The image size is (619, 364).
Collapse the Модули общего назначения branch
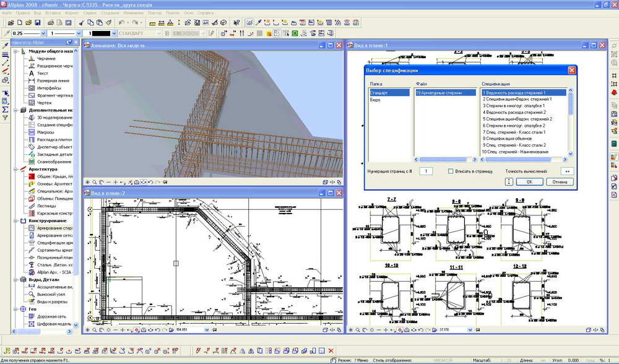(15, 51)
